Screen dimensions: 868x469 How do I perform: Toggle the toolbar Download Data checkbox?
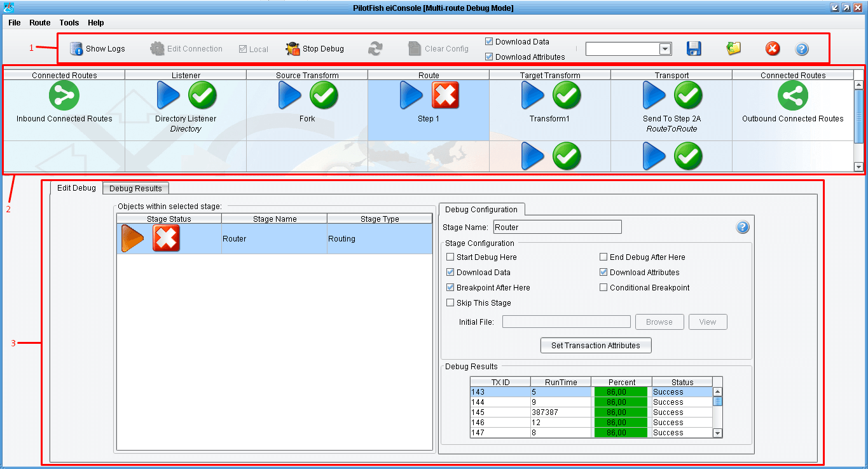(x=489, y=41)
